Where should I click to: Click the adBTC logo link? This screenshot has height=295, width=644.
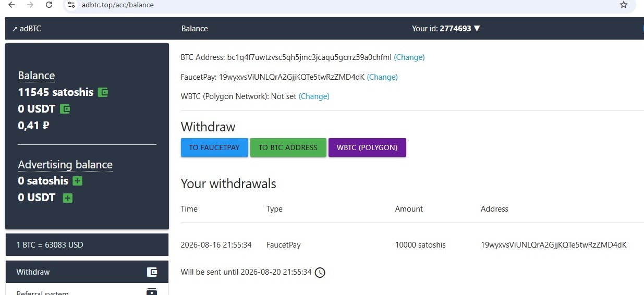point(27,29)
